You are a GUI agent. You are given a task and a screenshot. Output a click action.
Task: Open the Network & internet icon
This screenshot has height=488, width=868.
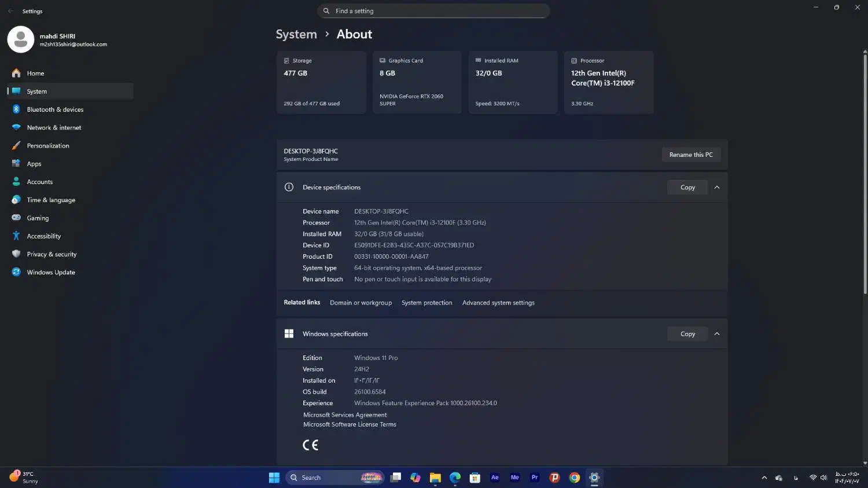click(x=16, y=127)
